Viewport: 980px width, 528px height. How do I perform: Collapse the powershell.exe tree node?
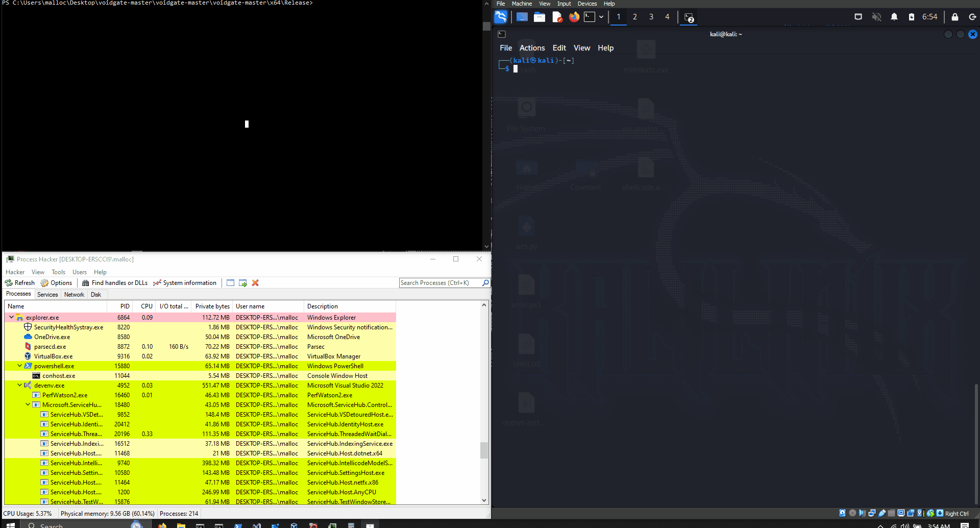pos(19,366)
